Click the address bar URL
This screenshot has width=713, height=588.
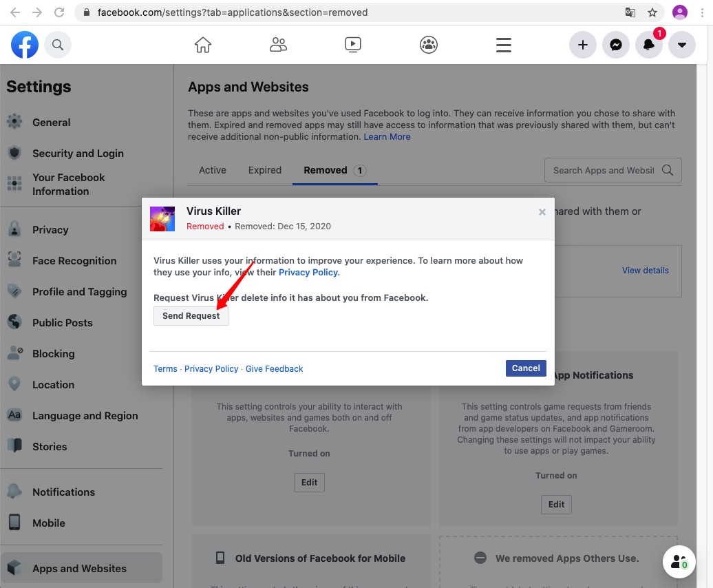pyautogui.click(x=233, y=12)
